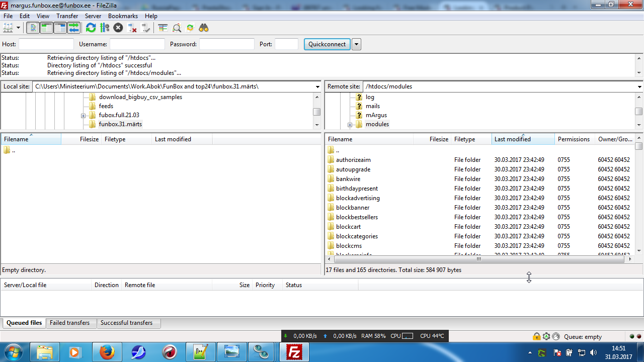
Task: Disconnect from the current server
Action: coord(132,28)
